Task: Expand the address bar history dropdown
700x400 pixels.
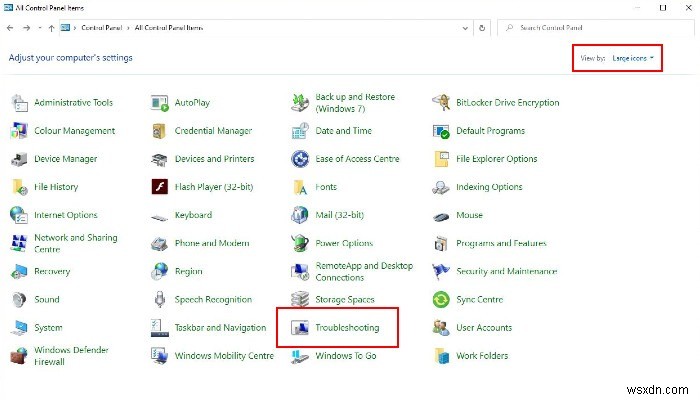Action: coord(465,28)
